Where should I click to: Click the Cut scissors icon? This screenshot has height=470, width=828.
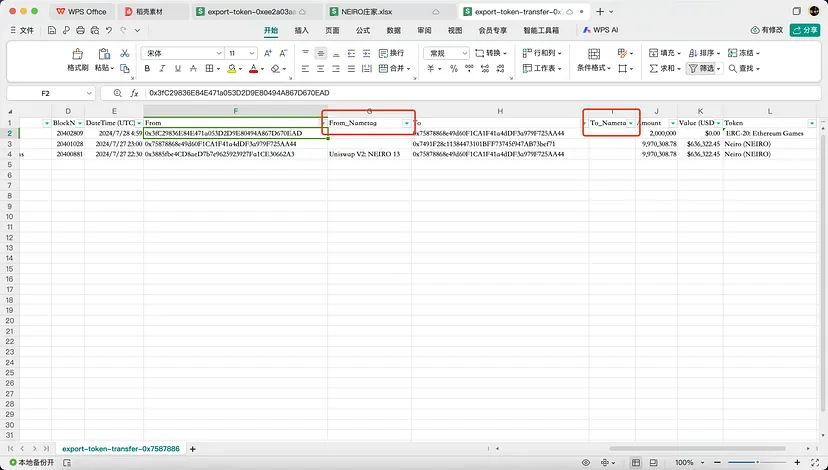click(125, 53)
